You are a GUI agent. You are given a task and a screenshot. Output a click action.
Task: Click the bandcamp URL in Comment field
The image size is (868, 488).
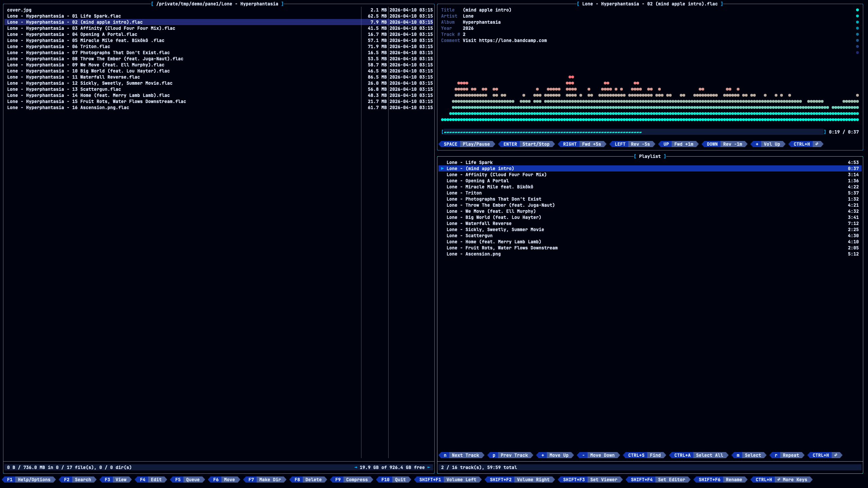click(513, 40)
